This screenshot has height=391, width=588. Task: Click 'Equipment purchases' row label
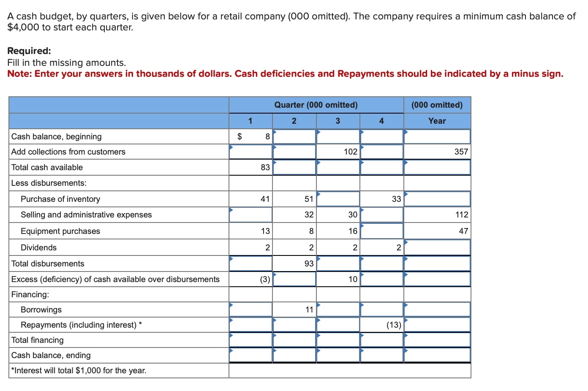pyautogui.click(x=60, y=231)
